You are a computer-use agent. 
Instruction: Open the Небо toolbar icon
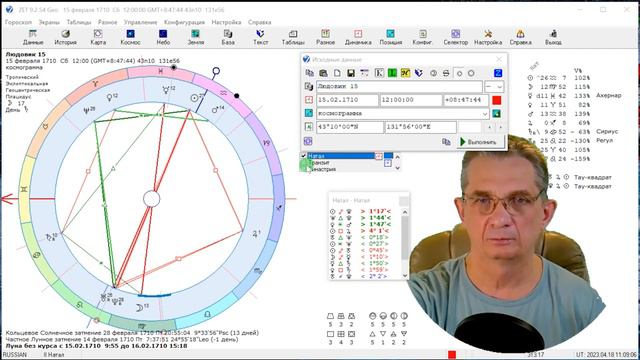pyautogui.click(x=163, y=37)
